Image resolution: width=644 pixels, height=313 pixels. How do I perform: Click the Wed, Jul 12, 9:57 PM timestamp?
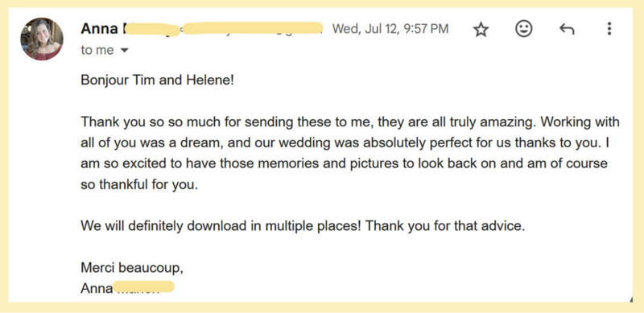pyautogui.click(x=390, y=29)
